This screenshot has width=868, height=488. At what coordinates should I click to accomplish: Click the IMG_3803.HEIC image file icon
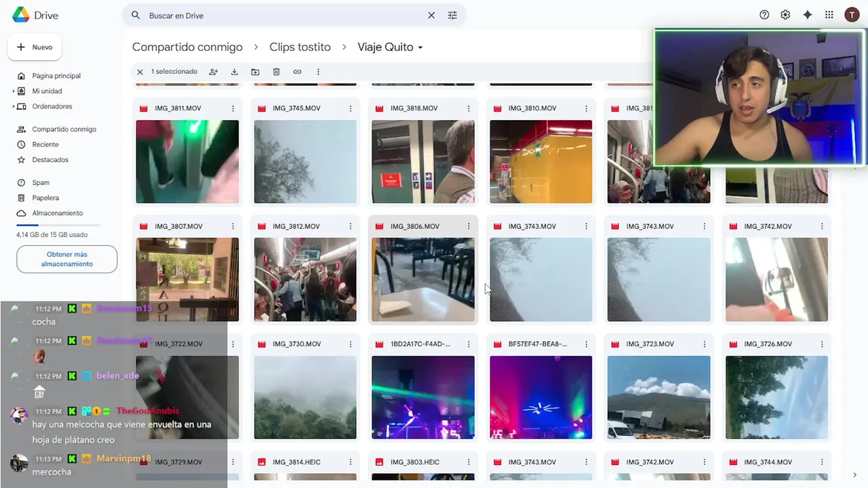[x=380, y=462]
